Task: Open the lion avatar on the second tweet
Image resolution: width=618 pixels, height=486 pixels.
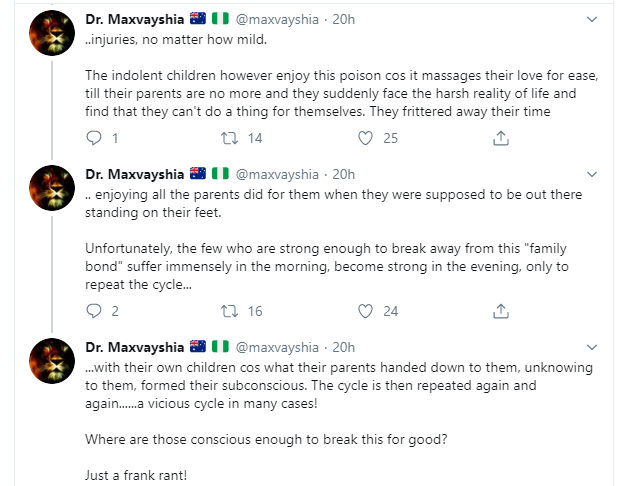Action: tap(50, 188)
